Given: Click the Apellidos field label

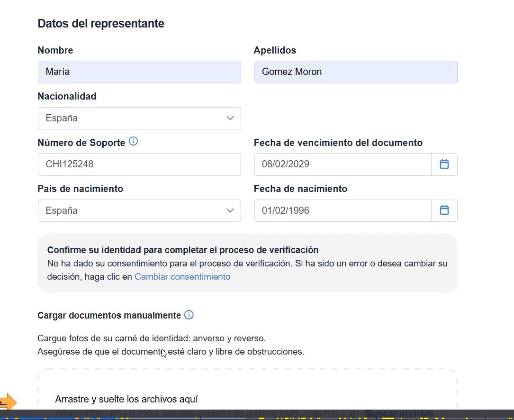Looking at the screenshot, I should [275, 50].
